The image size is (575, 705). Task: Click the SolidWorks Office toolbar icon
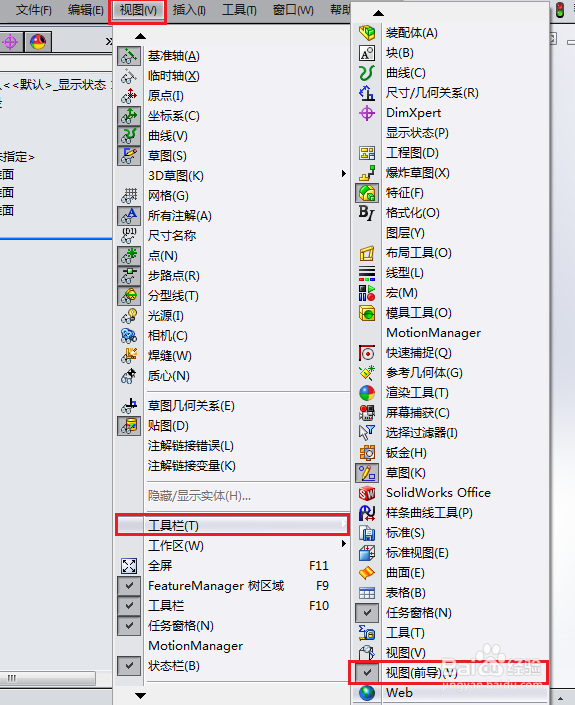367,493
